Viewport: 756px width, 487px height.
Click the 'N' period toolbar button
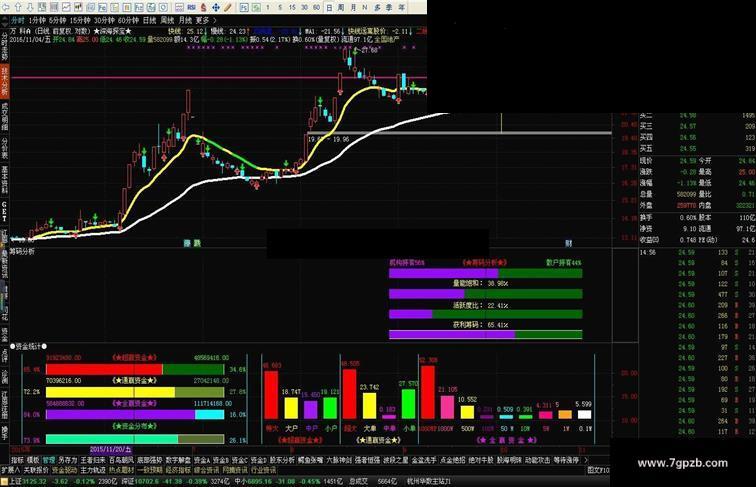(x=364, y=8)
